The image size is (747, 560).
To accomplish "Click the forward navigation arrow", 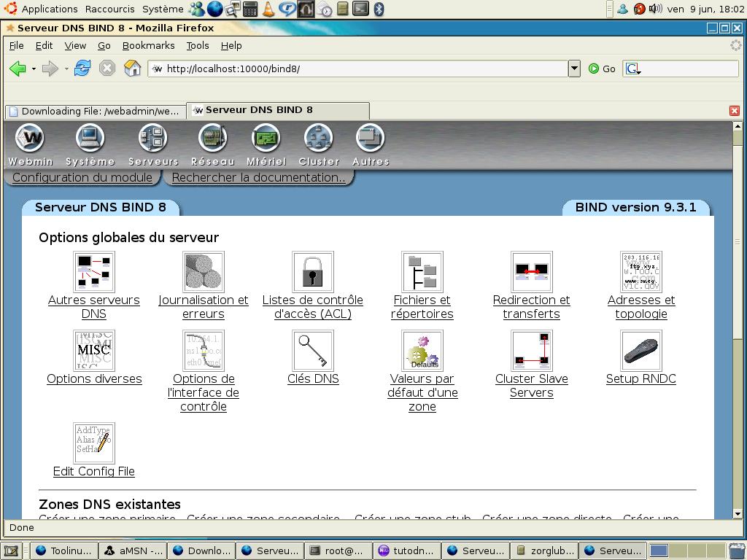I will 50,69.
